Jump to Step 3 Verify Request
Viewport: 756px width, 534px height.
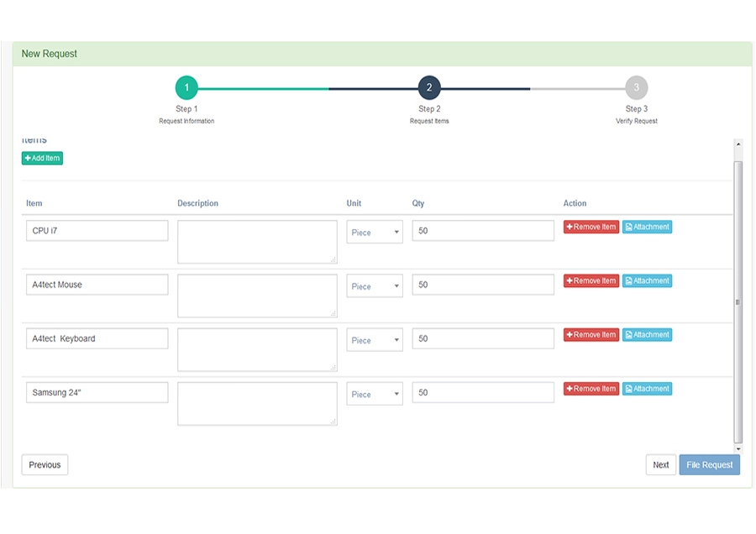(x=637, y=87)
